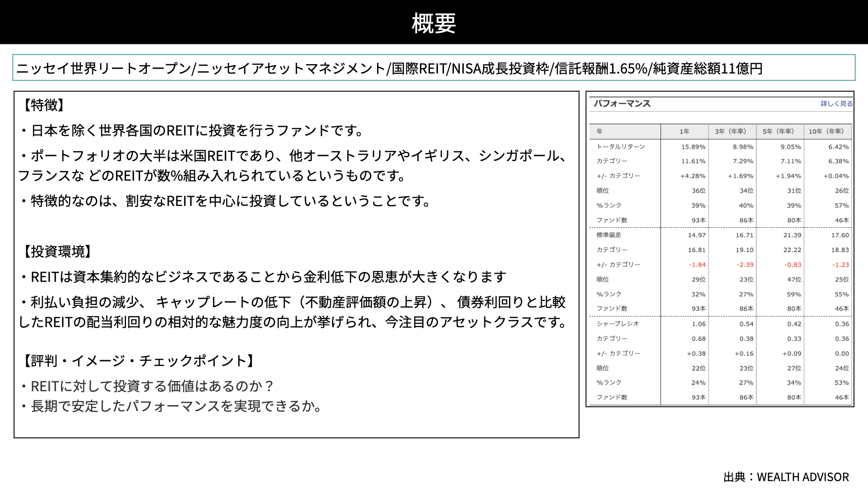Select the 10年（年率）column header
This screenshot has height=488, width=868.
[x=827, y=131]
